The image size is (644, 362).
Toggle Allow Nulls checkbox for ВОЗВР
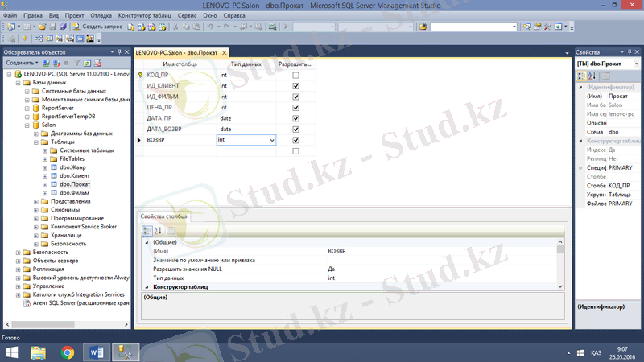[295, 140]
